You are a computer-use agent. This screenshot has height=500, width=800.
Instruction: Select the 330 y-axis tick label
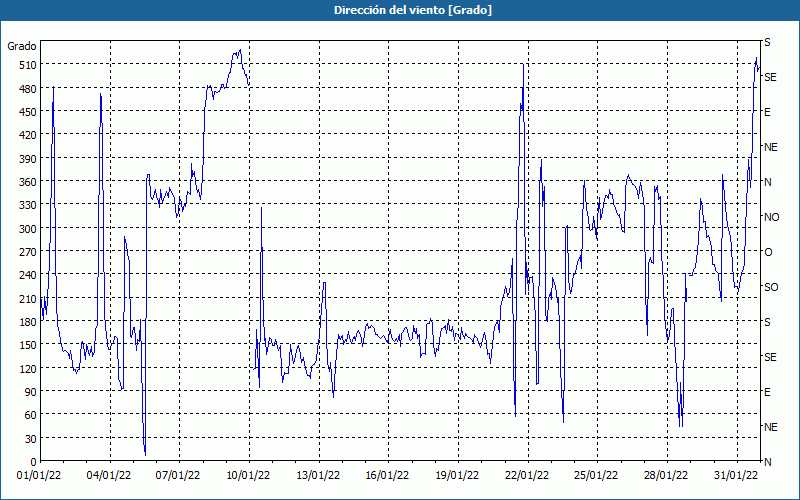click(28, 205)
